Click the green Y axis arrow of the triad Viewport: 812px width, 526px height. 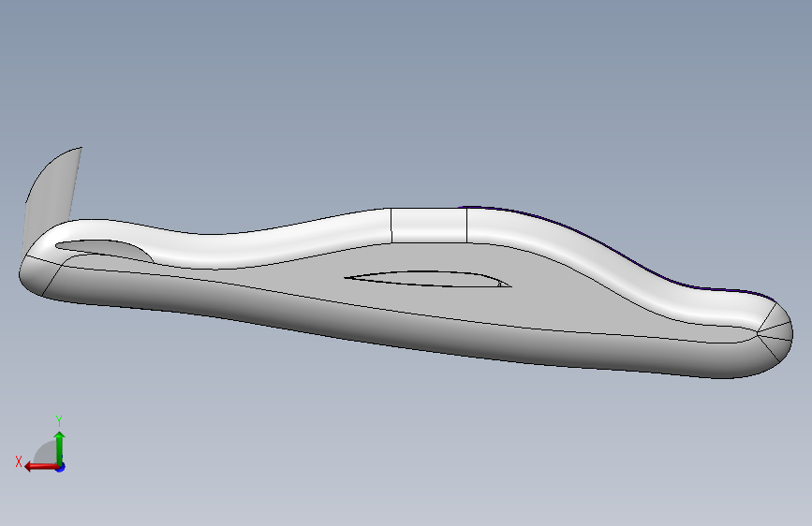[x=60, y=448]
